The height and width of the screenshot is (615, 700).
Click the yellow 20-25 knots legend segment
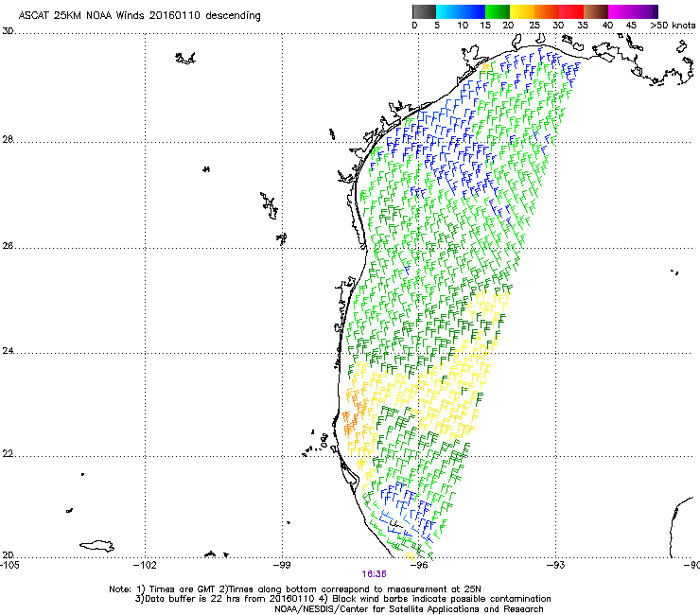click(522, 11)
